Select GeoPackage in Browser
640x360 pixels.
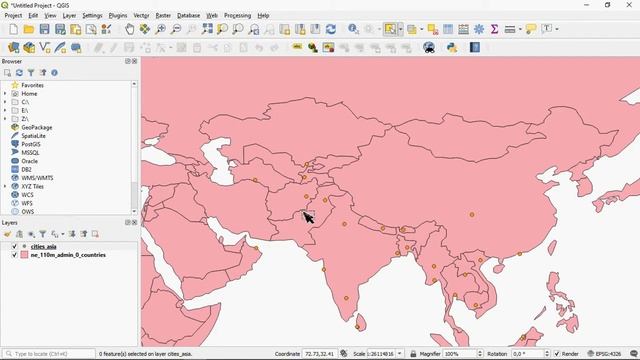36,127
